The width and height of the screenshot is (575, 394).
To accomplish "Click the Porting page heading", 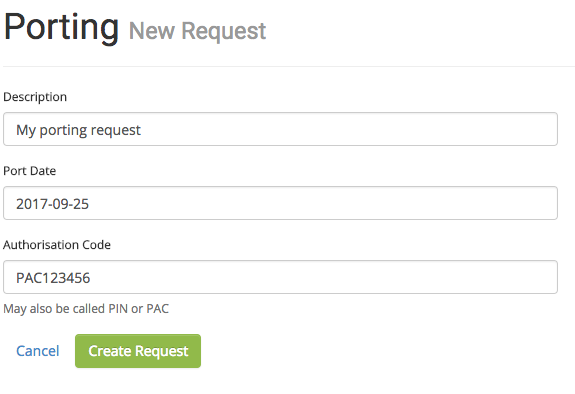I will 61,27.
